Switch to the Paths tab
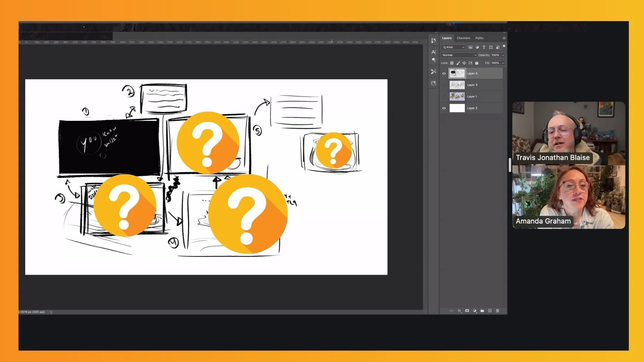Image resolution: width=644 pixels, height=362 pixels. pos(479,38)
